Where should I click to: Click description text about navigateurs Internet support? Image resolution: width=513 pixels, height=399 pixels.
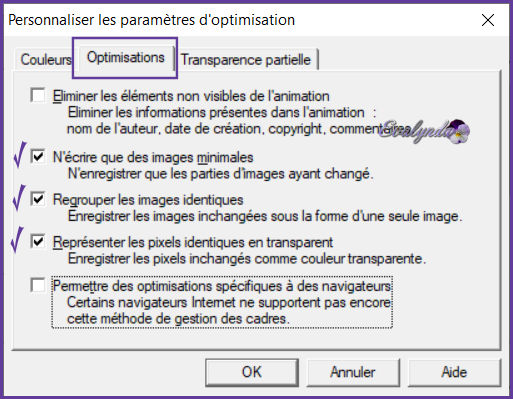pos(229,310)
